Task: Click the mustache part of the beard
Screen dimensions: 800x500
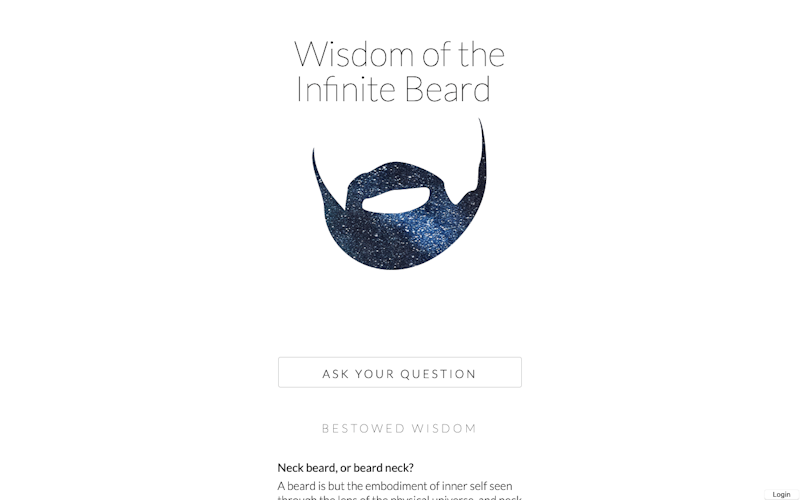Action: pyautogui.click(x=395, y=176)
